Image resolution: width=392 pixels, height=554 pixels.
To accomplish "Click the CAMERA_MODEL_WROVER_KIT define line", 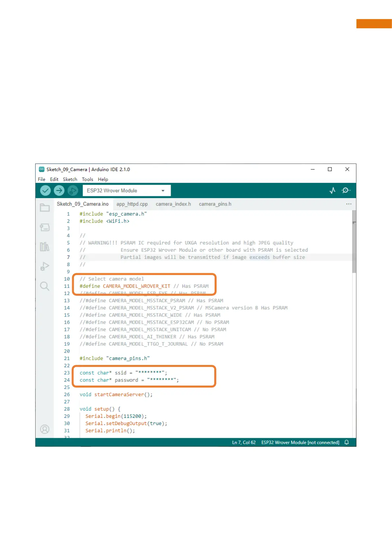I will coord(144,286).
